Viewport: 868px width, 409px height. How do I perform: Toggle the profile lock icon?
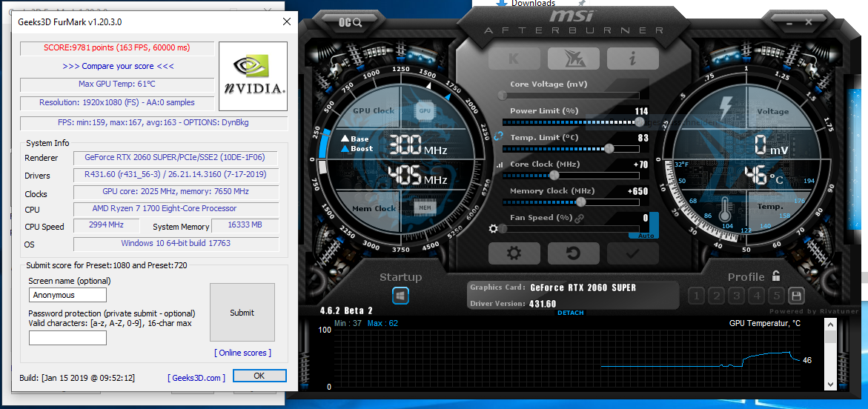click(x=776, y=276)
